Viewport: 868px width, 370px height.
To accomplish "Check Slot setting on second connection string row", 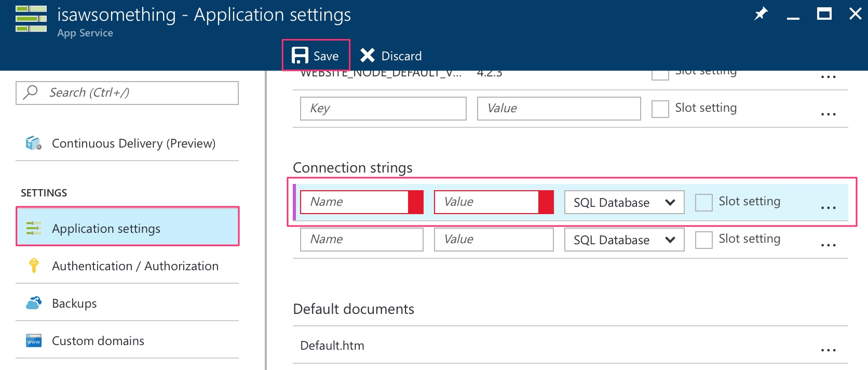I will 703,240.
